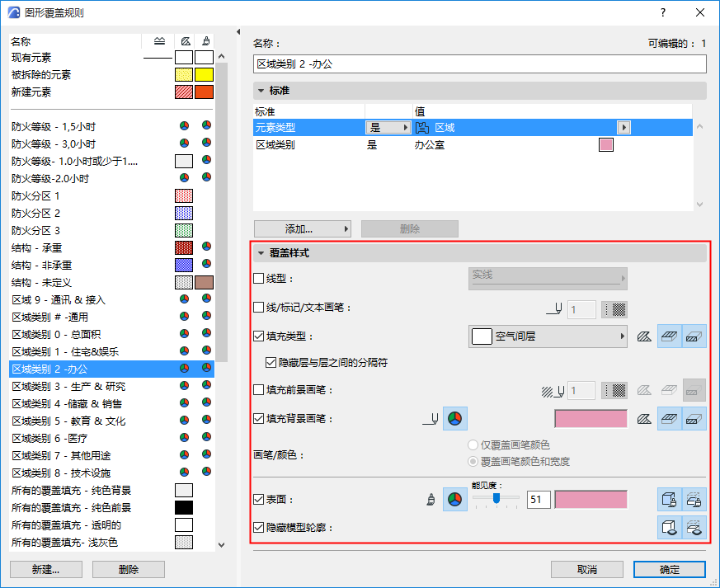
Task: Select 覆盖画笔颜色和宽度 radio option
Action: [x=473, y=461]
